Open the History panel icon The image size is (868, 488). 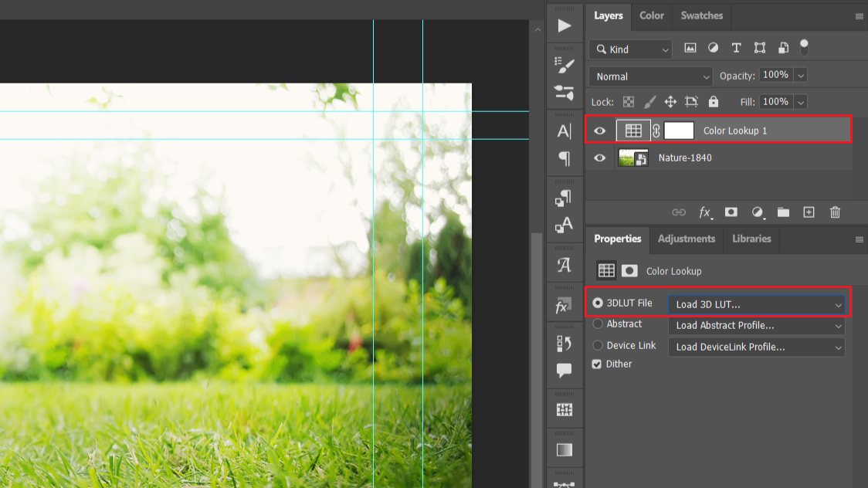tap(565, 344)
